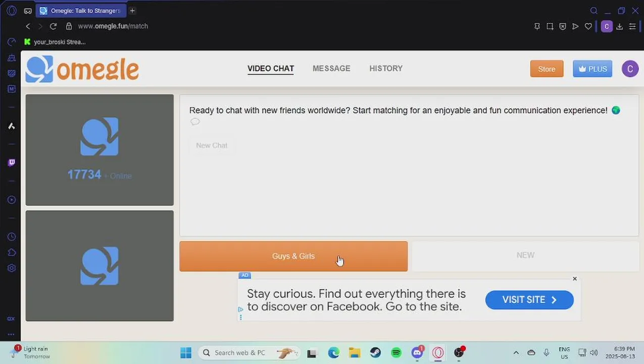Go back to the previous page
The width and height of the screenshot is (644, 364).
(x=28, y=26)
